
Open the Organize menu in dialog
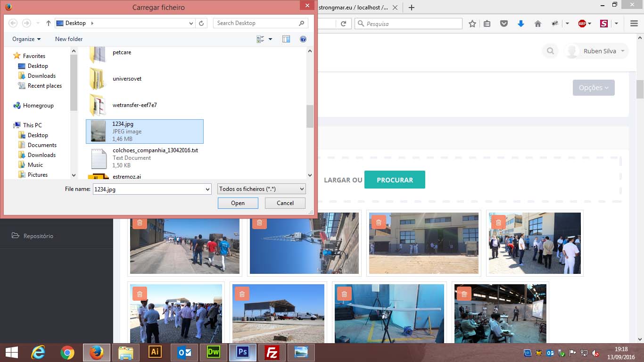tap(26, 39)
